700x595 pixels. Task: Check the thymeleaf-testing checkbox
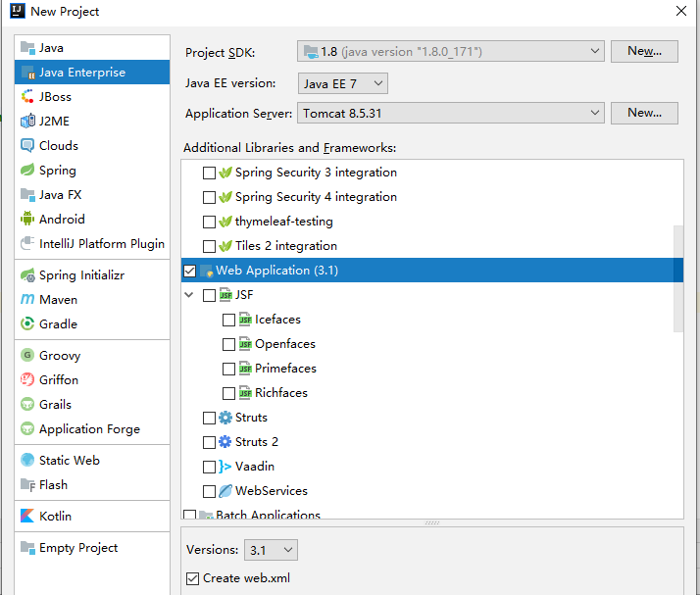tap(209, 222)
